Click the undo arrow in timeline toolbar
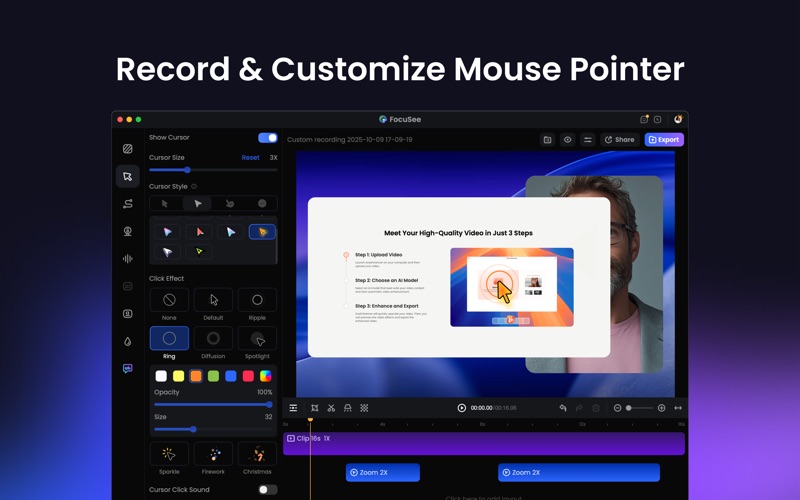The height and width of the screenshot is (500, 800). coord(563,408)
